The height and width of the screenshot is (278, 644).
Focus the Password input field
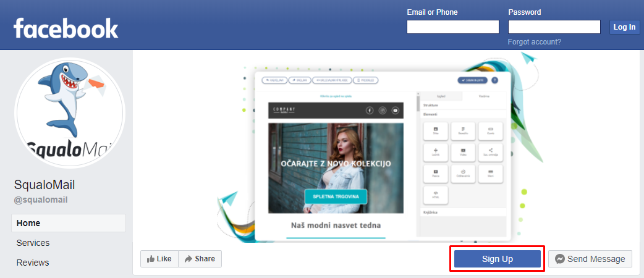click(x=554, y=27)
